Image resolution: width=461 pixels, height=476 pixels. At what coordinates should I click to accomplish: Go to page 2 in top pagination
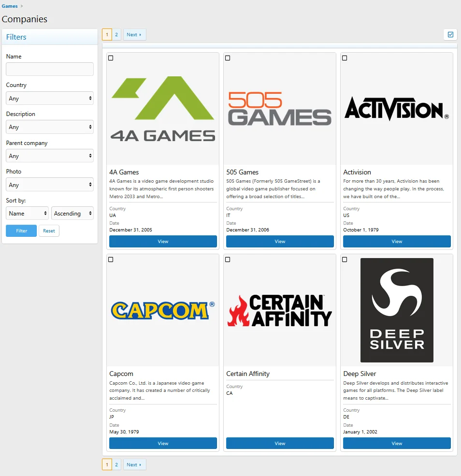(x=116, y=35)
